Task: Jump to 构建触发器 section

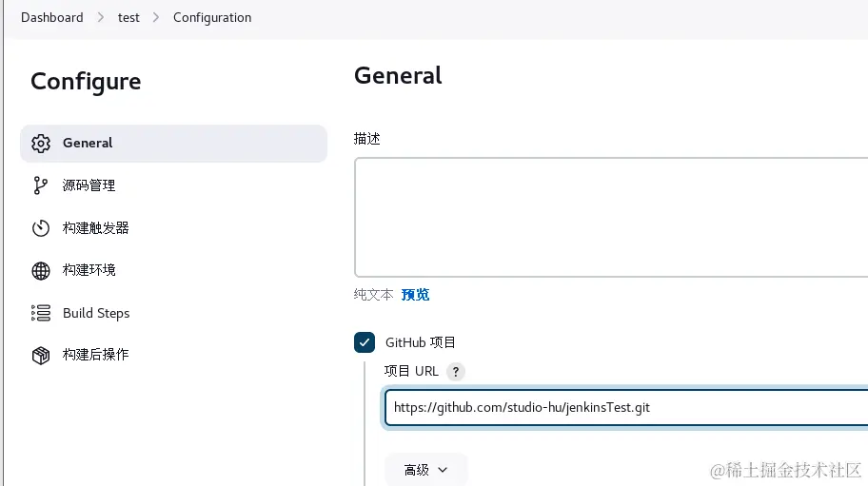Action: 96,228
